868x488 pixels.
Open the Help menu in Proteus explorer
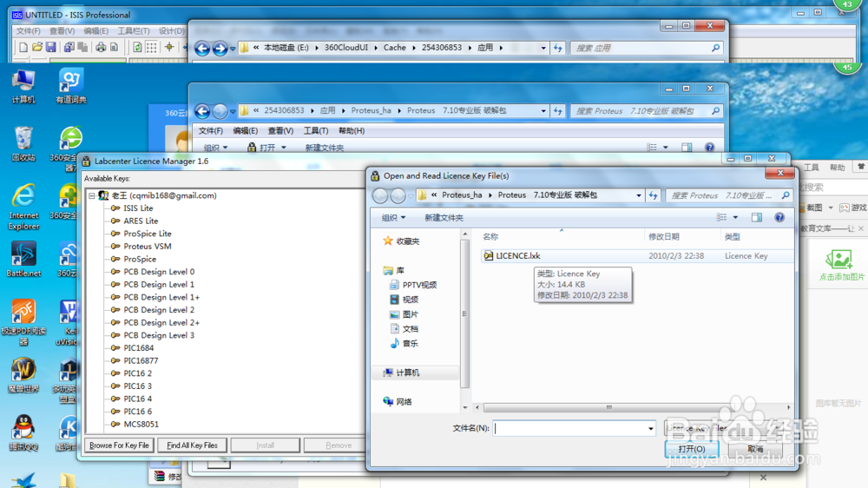[x=351, y=131]
